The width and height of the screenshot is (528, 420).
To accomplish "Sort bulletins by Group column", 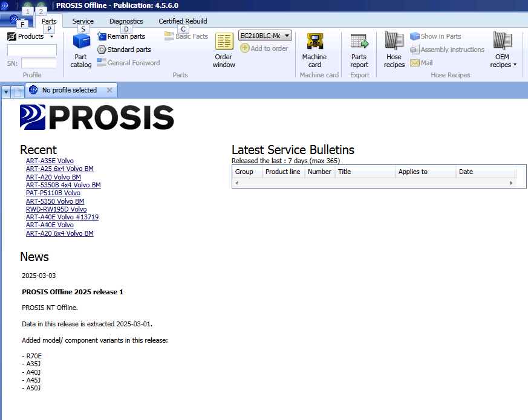I will pos(247,172).
